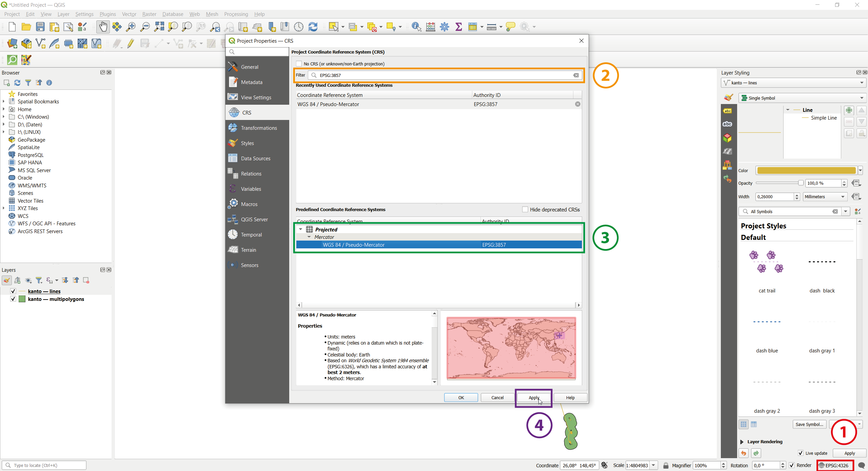Click the Save Project floppy icon

(x=40, y=27)
